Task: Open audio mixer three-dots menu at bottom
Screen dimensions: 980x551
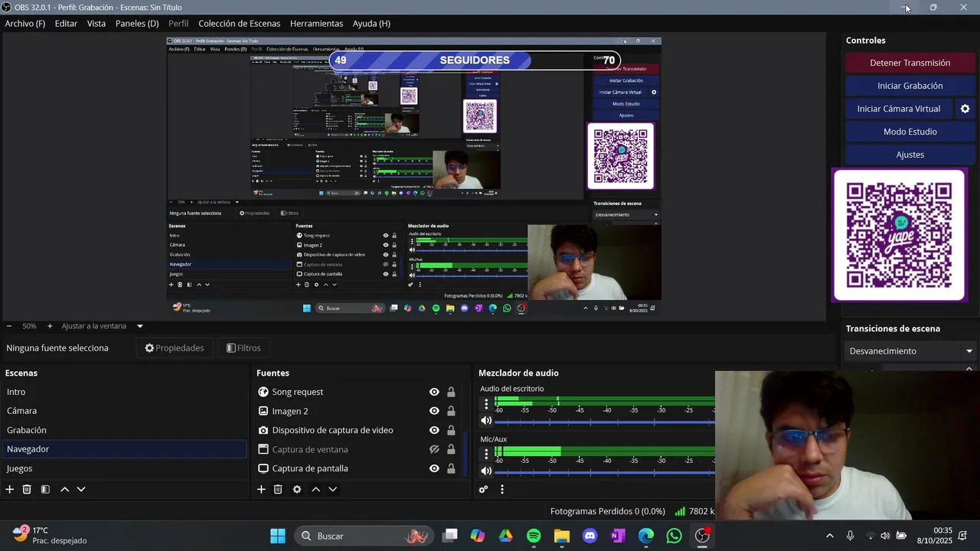Action: [x=502, y=489]
